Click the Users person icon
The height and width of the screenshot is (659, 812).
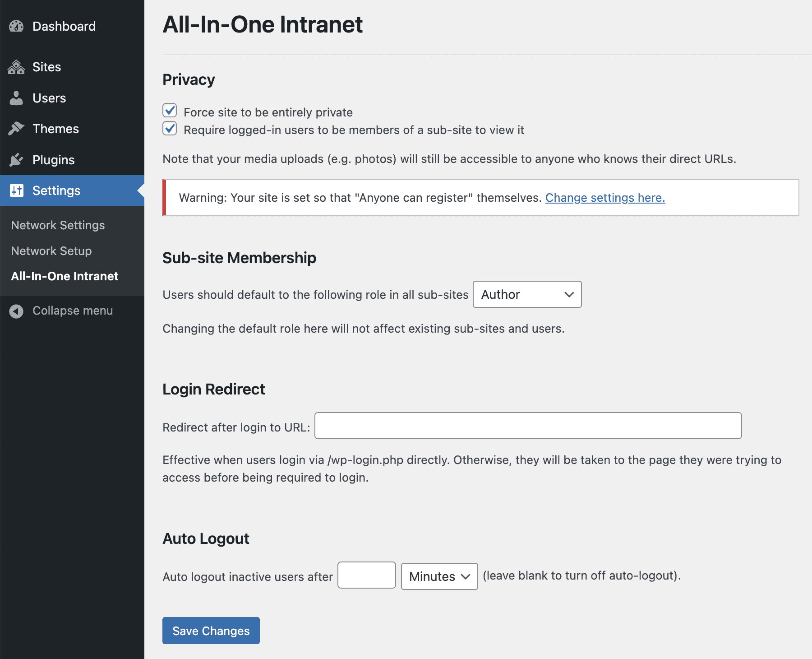coord(16,98)
